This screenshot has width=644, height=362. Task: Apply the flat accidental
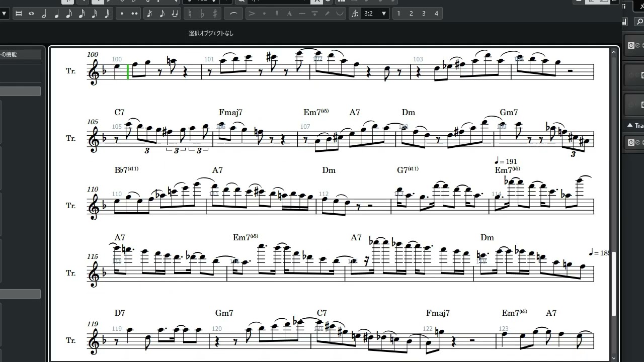pyautogui.click(x=202, y=14)
